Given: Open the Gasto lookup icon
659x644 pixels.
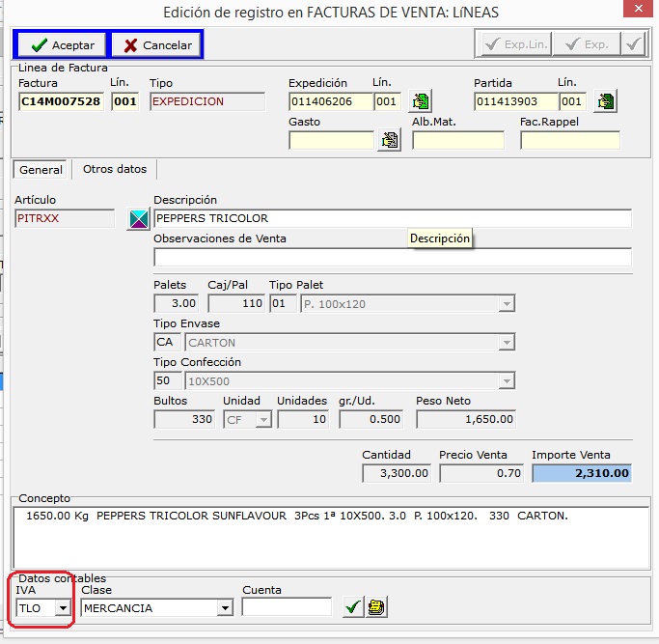Looking at the screenshot, I should click(x=389, y=140).
